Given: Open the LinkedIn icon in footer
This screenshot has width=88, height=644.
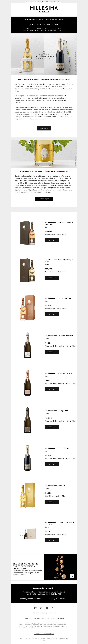Looking at the screenshot, I should click(x=41, y=607).
